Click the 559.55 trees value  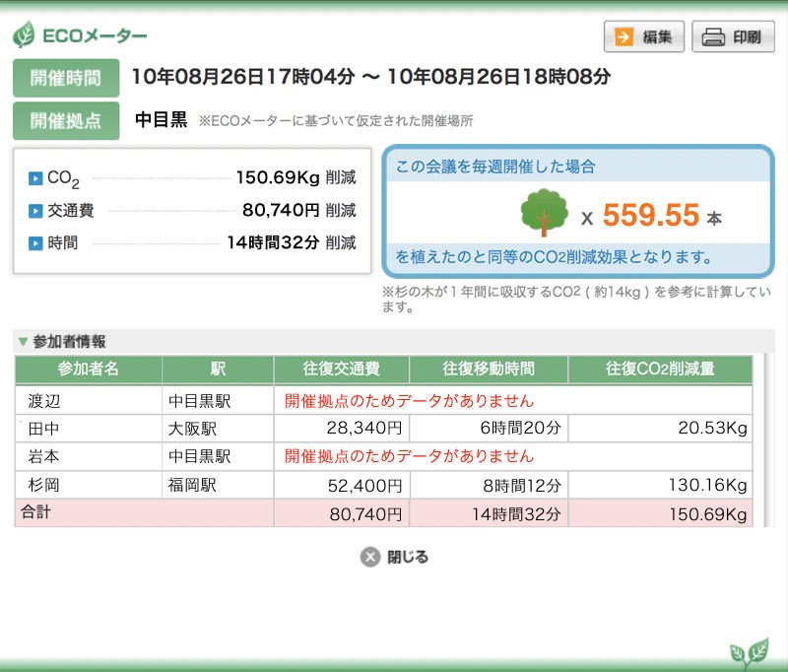pyautogui.click(x=651, y=215)
